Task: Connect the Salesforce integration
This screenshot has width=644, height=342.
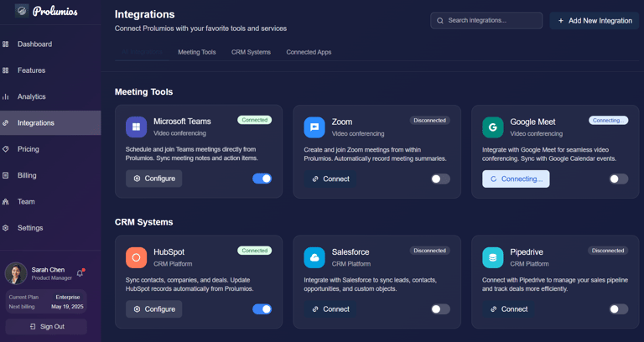Action: click(x=330, y=309)
